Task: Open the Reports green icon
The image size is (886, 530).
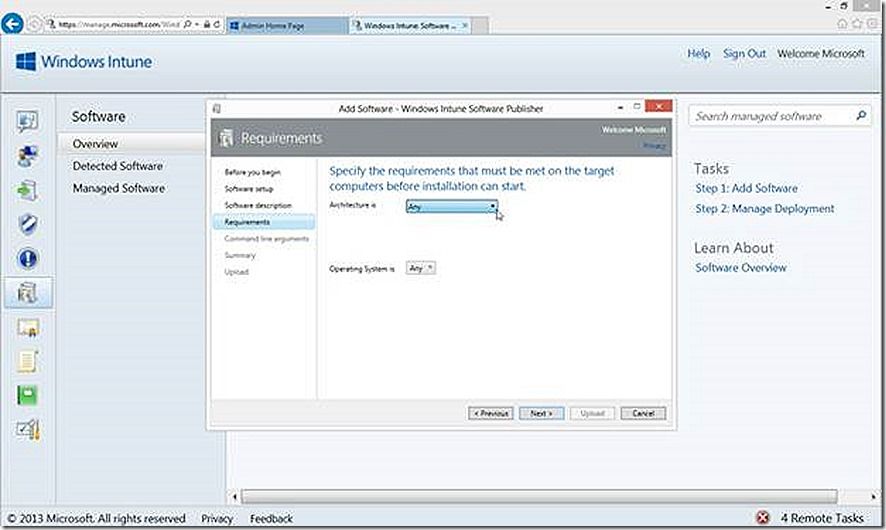Action: pyautogui.click(x=27, y=396)
